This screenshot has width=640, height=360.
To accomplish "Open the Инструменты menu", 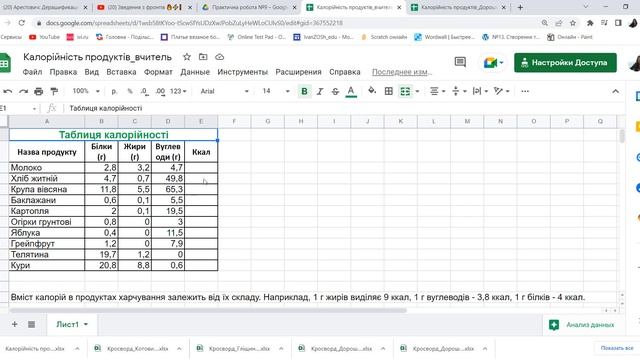I will [242, 72].
